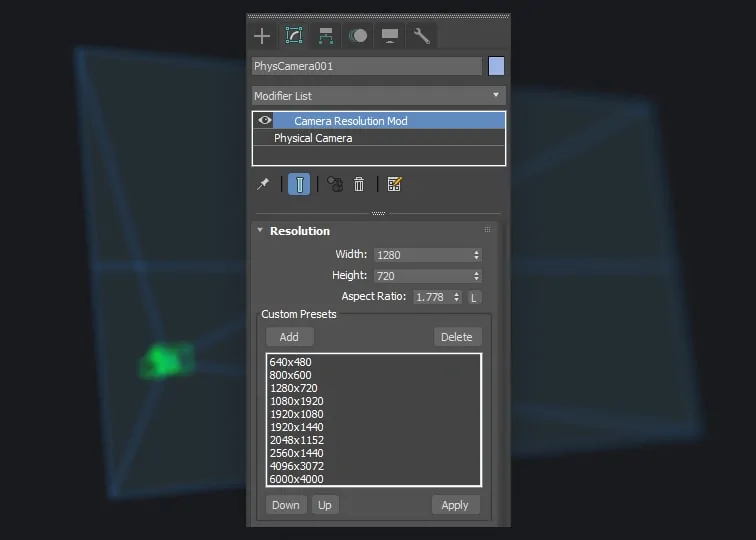This screenshot has height=540, width=756.
Task: Click the Width spinner arrows
Action: 476,255
